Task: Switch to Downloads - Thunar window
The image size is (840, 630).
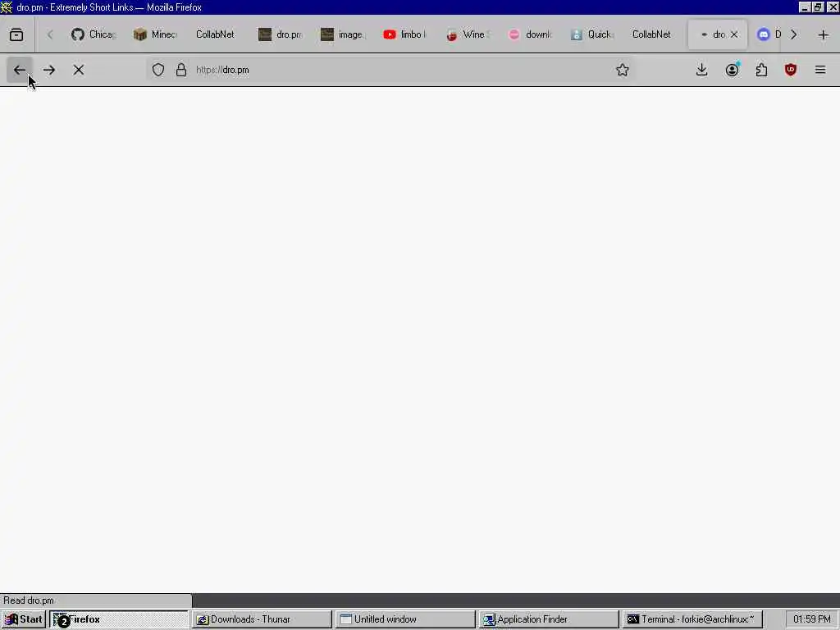Action: pos(262,619)
